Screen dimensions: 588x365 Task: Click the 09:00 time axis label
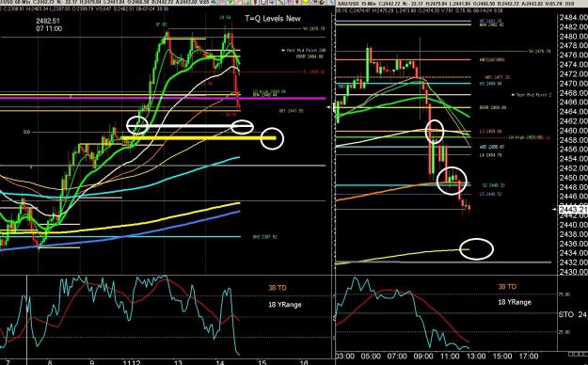(423, 356)
